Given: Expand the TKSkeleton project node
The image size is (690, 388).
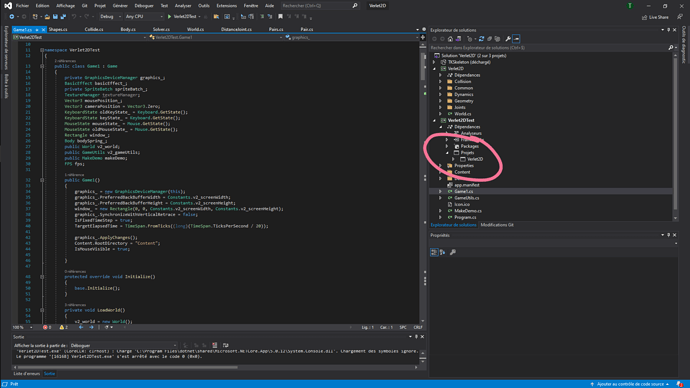Looking at the screenshot, I should click(434, 62).
